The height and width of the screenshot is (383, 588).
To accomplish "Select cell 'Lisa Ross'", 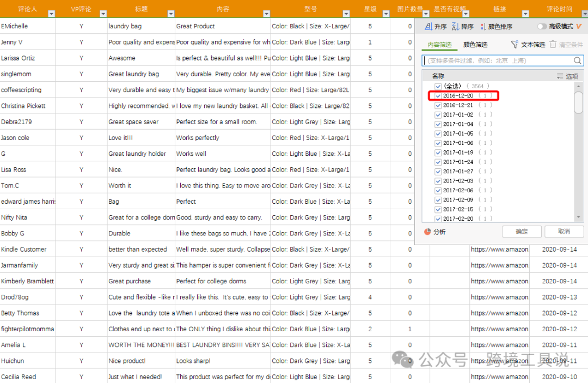I will pos(28,169).
